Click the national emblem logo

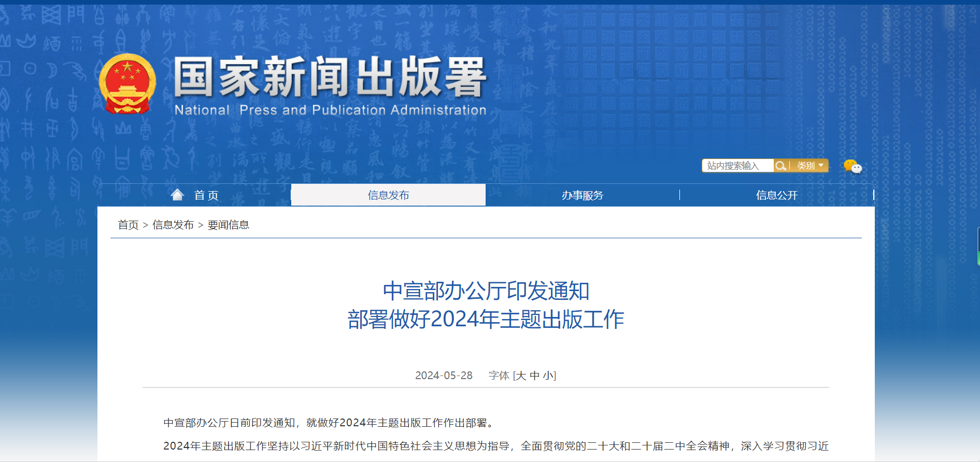click(x=127, y=84)
